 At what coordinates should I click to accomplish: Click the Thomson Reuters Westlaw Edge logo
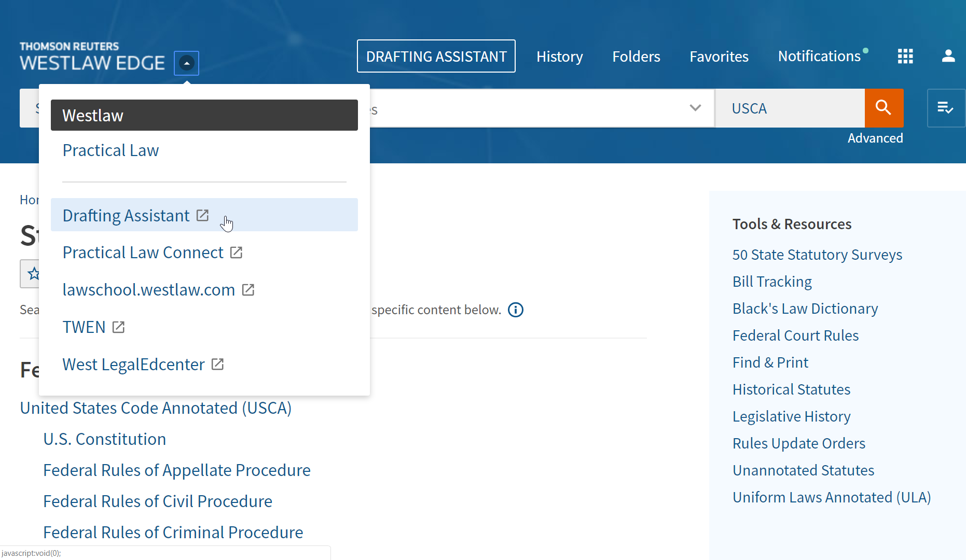coord(92,57)
